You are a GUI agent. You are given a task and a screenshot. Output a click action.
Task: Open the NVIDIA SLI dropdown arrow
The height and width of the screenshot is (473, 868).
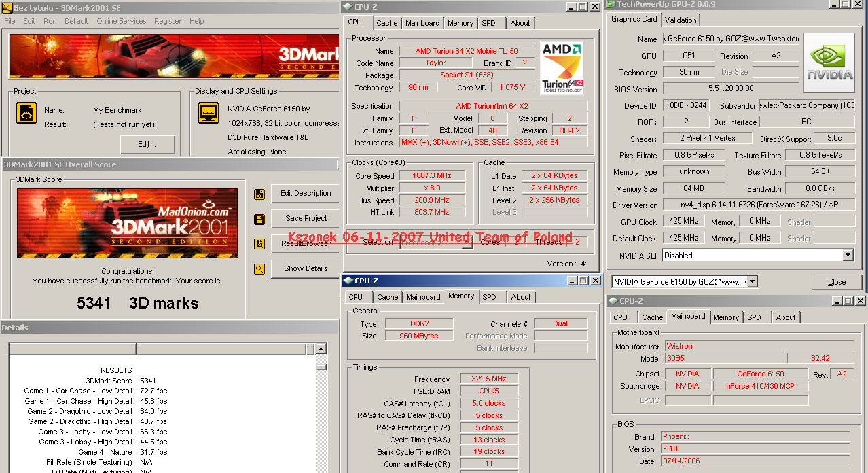pos(848,256)
